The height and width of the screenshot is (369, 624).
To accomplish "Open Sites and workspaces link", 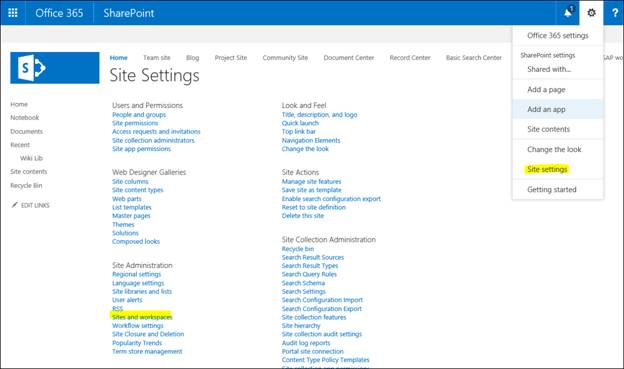I will click(x=142, y=317).
